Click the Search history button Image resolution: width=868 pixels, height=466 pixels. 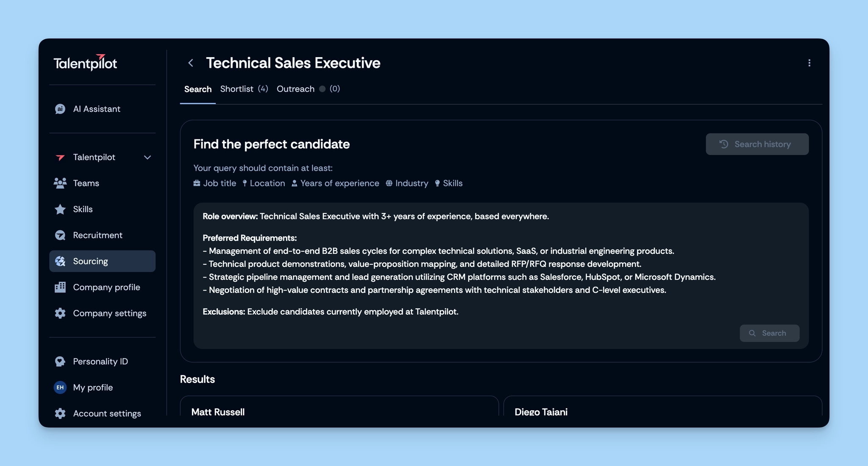coord(757,144)
